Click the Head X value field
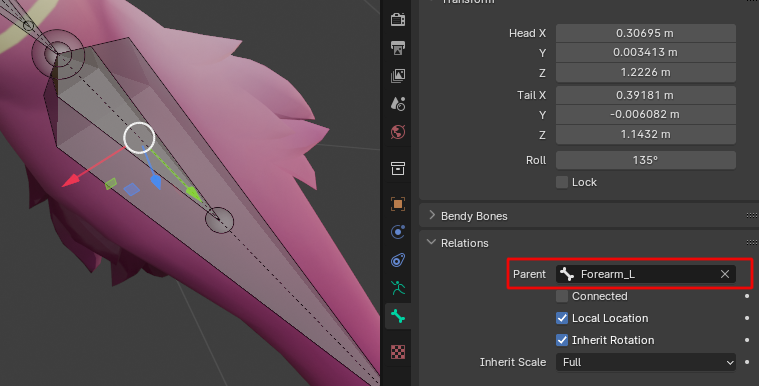Image resolution: width=759 pixels, height=386 pixels. click(x=646, y=33)
